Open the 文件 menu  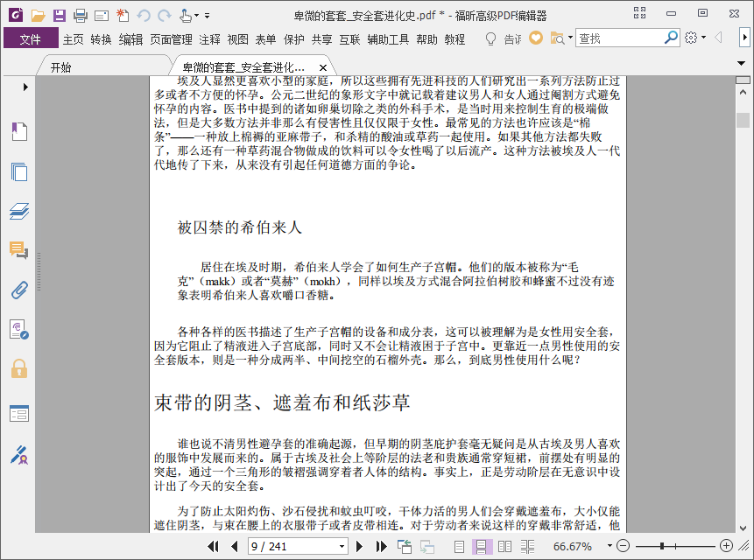tap(31, 38)
